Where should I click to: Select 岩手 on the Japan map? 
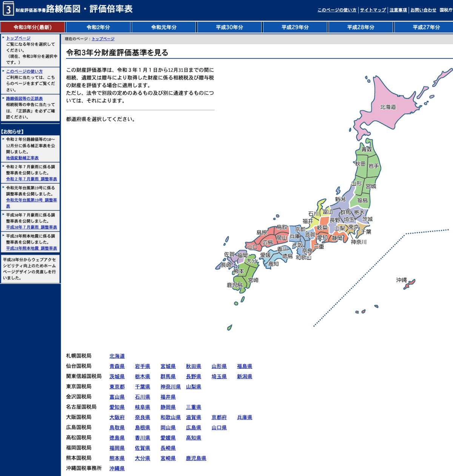373,166
